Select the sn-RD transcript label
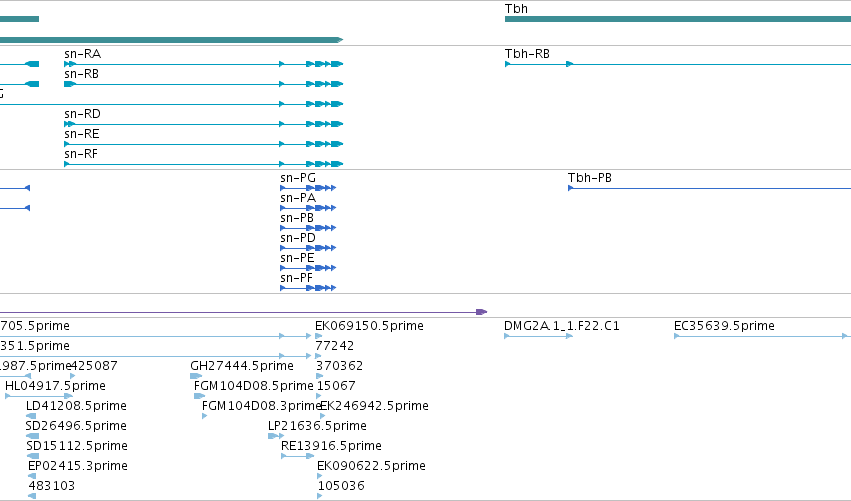This screenshot has height=501, width=851. 82,114
